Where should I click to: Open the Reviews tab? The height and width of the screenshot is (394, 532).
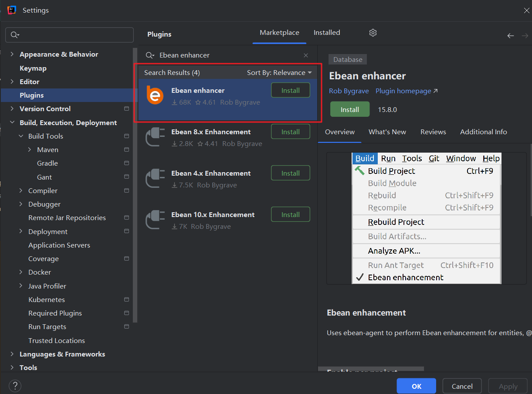click(433, 132)
